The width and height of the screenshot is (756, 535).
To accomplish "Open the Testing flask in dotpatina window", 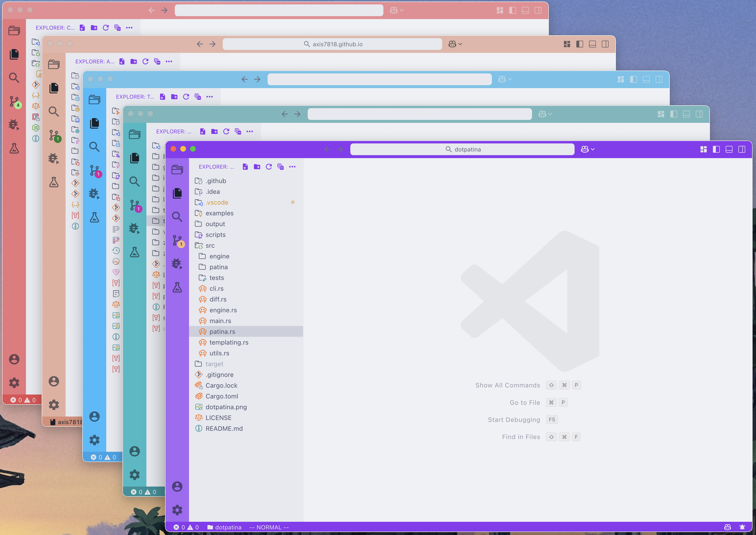I will [x=177, y=287].
